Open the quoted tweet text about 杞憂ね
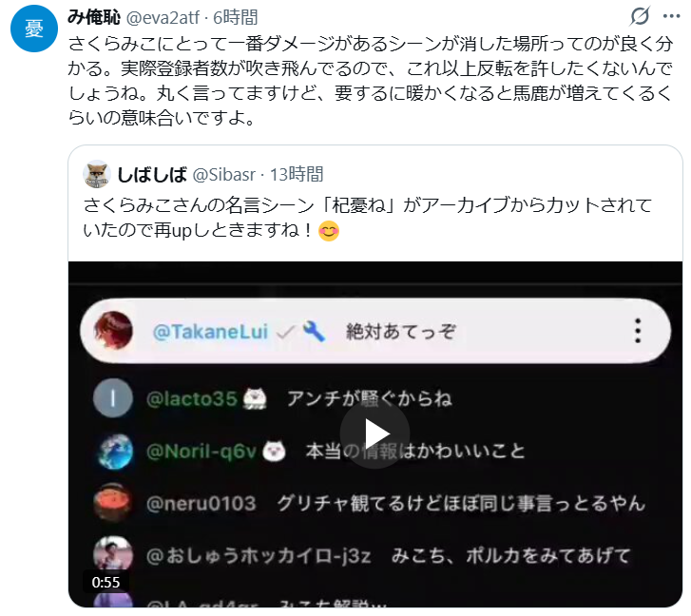This screenshot has width=691, height=616. pos(368,218)
